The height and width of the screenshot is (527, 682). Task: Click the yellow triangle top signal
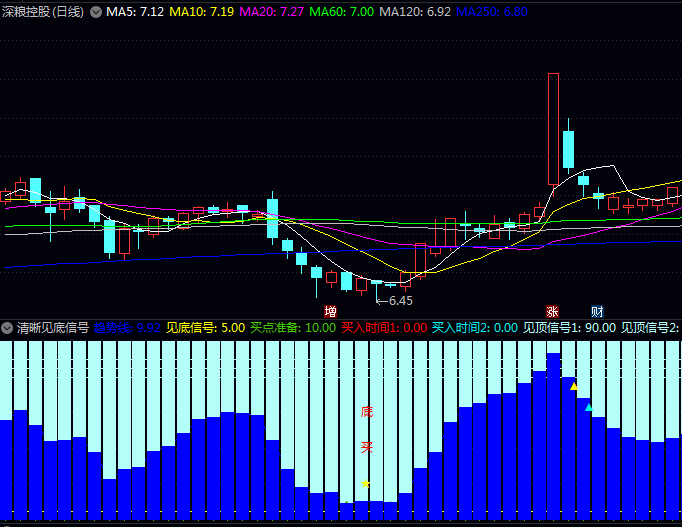[574, 386]
